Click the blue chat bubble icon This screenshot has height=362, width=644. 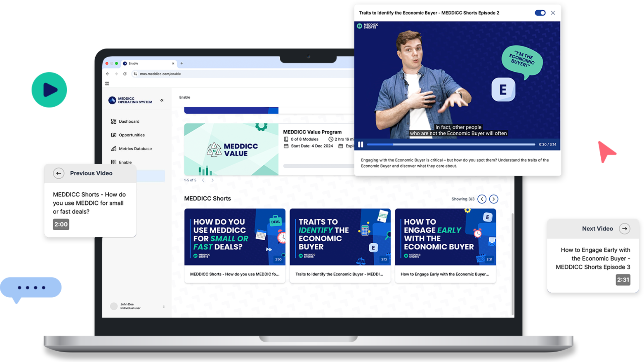pyautogui.click(x=31, y=290)
